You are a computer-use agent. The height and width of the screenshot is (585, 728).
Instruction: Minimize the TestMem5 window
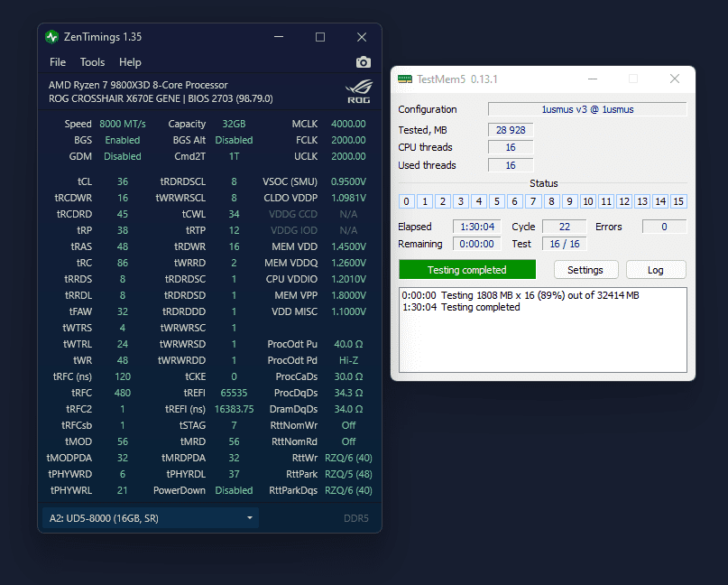point(593,79)
